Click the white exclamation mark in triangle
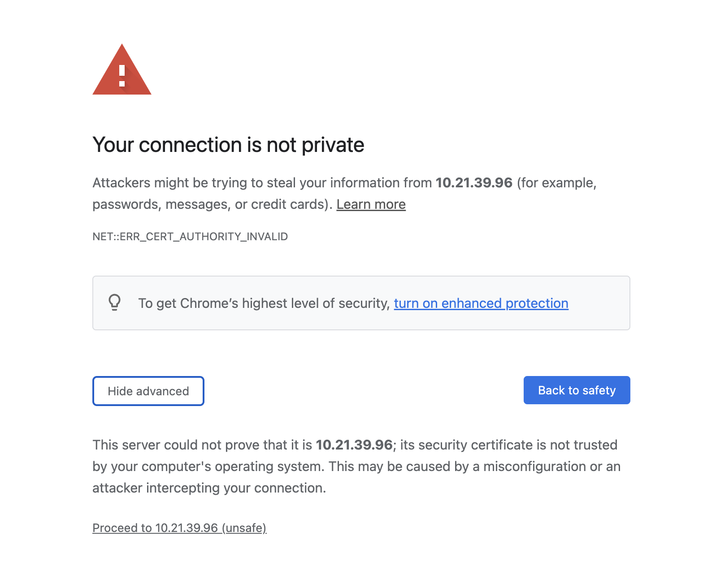 pyautogui.click(x=122, y=76)
